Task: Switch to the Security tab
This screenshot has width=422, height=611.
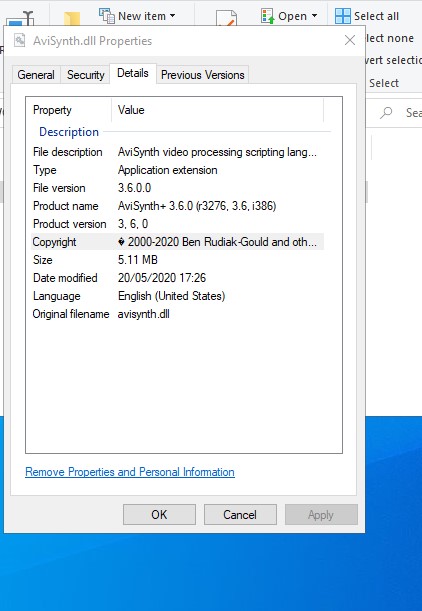Action: coord(85,74)
